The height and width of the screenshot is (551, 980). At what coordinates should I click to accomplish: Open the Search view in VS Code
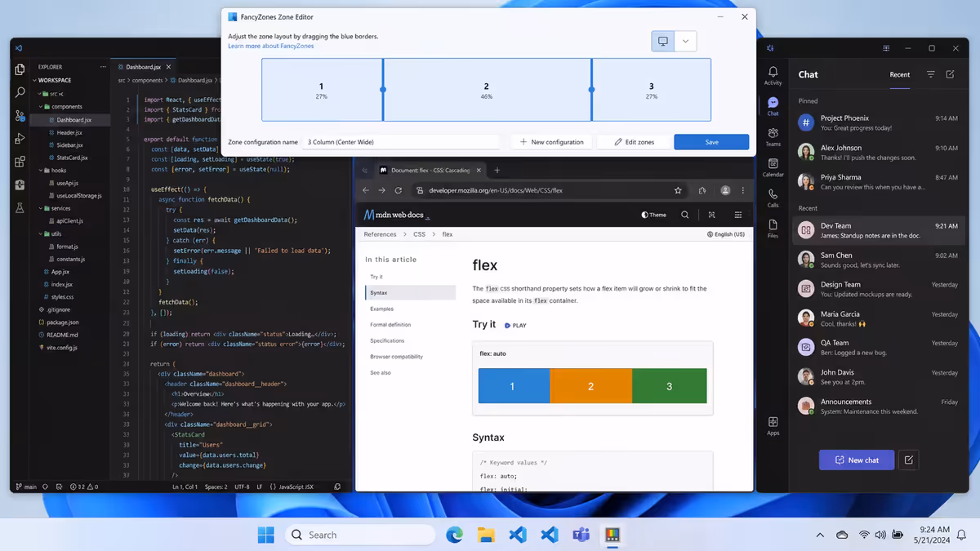[x=20, y=93]
